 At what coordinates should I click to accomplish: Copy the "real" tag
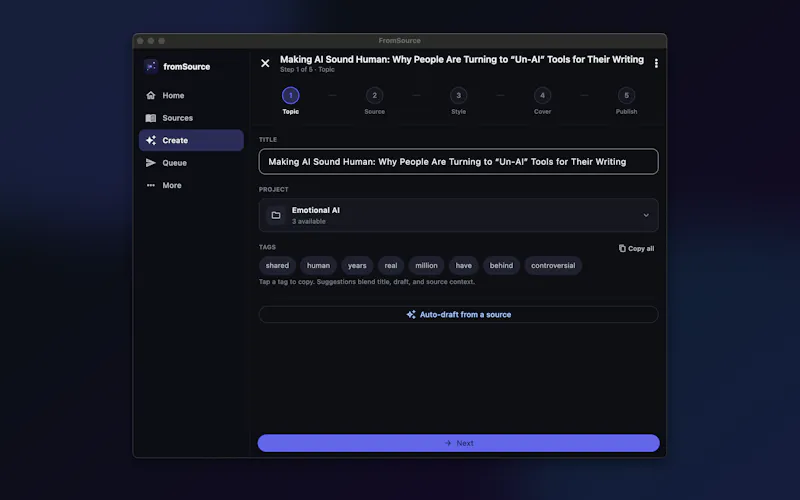pyautogui.click(x=390, y=265)
